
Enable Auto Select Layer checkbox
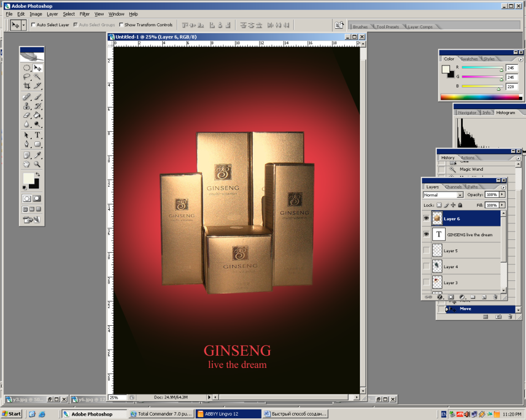point(33,25)
